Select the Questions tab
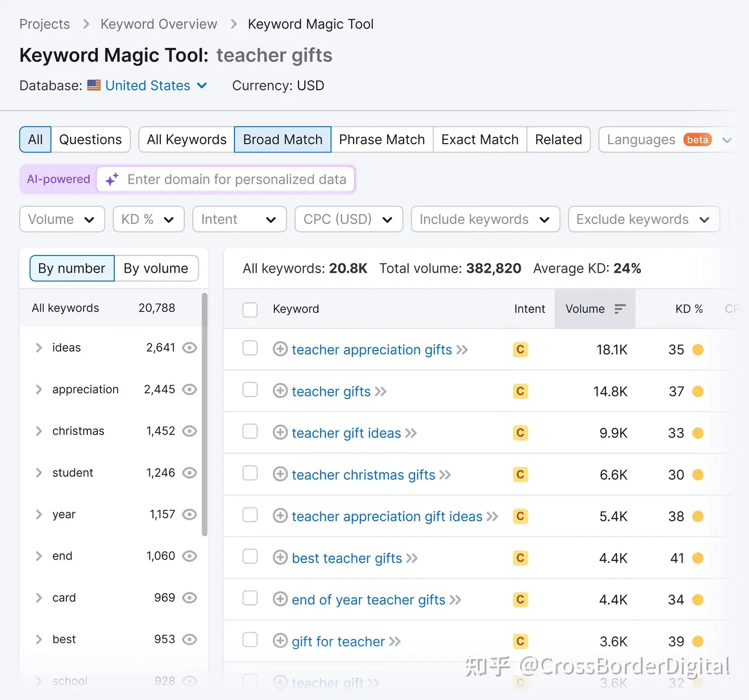This screenshot has height=700, width=749. pos(90,139)
